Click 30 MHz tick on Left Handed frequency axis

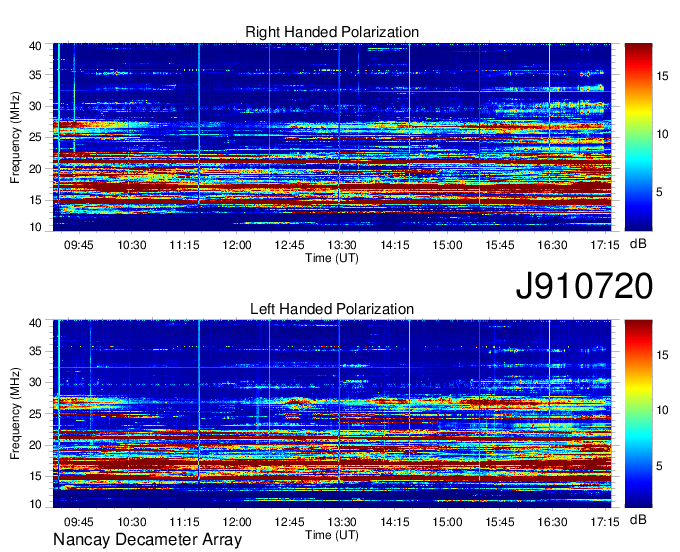[35, 382]
